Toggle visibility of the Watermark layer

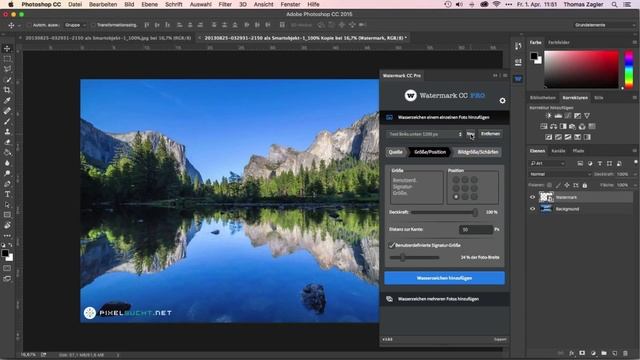pos(532,197)
